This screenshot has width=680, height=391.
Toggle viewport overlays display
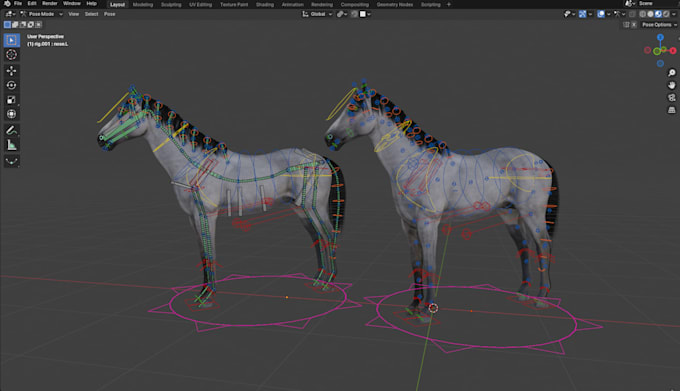point(601,14)
